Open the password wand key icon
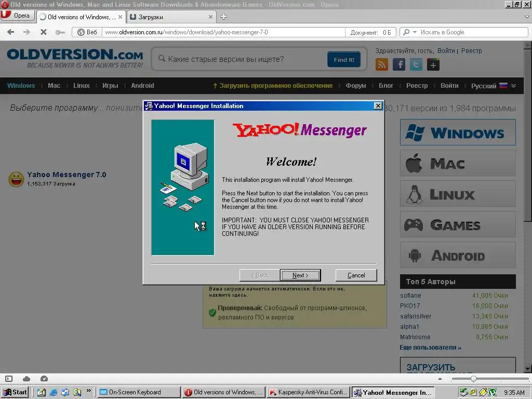532x399 pixels. coord(60,32)
